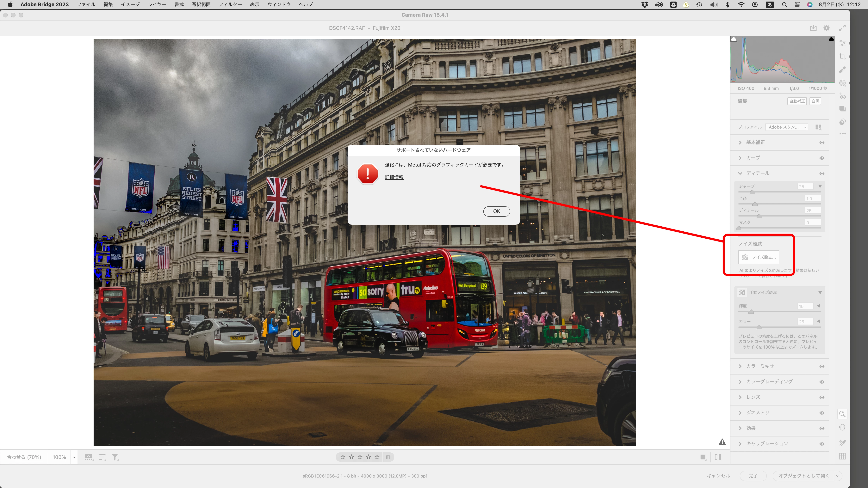Click the 輝度 noise reduction slider

pyautogui.click(x=751, y=312)
